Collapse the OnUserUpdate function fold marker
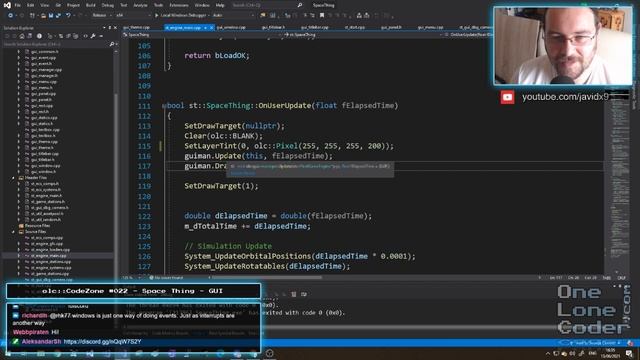The height and width of the screenshot is (360, 640). click(164, 106)
